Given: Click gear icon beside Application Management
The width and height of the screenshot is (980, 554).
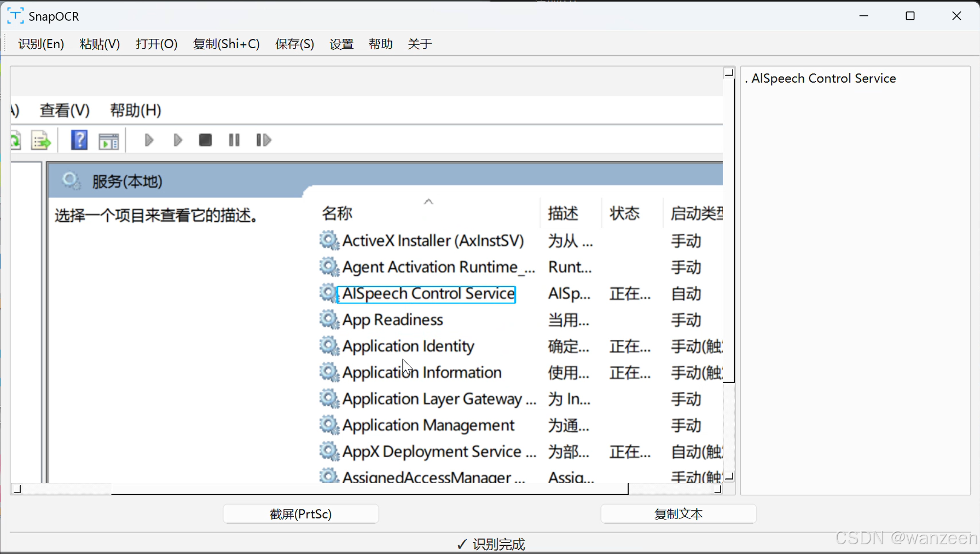Looking at the screenshot, I should (x=329, y=424).
